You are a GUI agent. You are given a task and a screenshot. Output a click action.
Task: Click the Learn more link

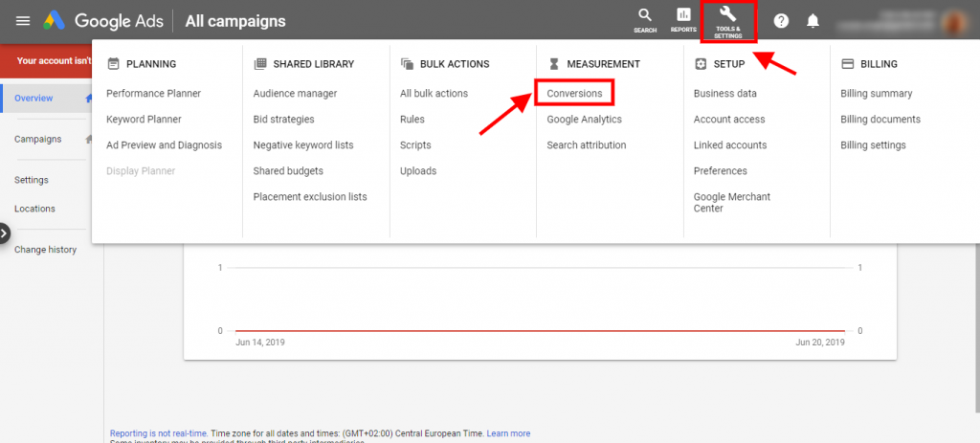[x=508, y=433]
